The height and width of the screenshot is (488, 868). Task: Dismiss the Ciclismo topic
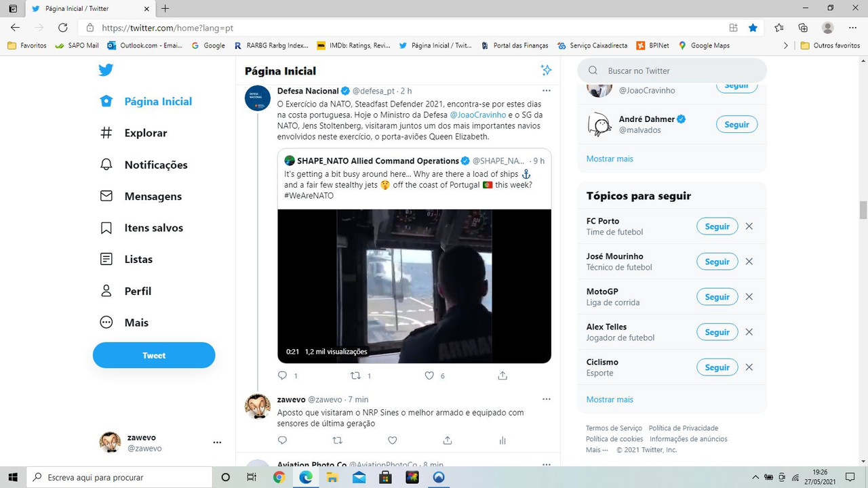749,367
